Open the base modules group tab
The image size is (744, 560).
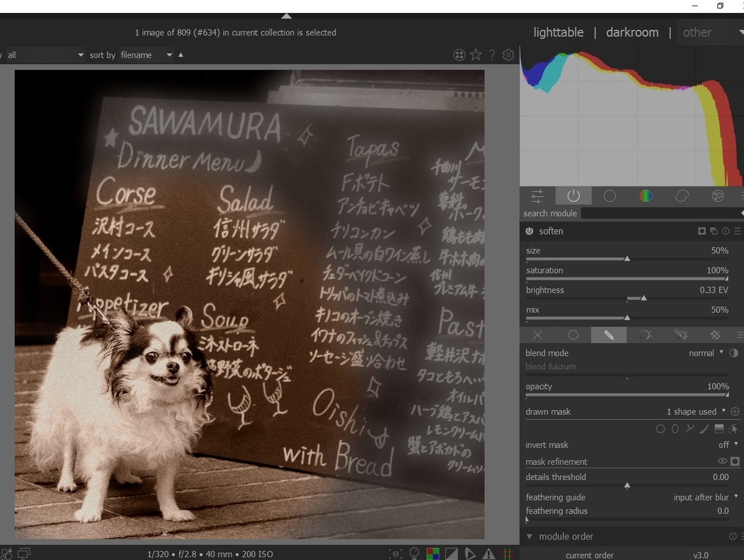click(x=609, y=196)
